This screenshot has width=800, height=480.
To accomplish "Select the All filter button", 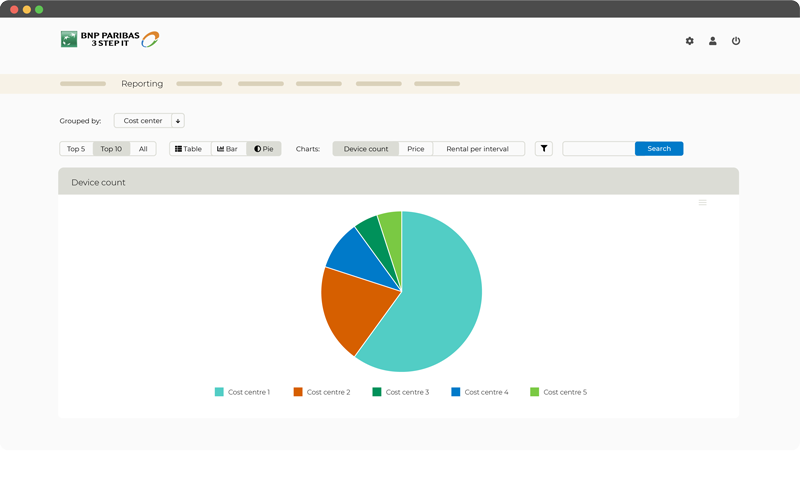I will 143,149.
